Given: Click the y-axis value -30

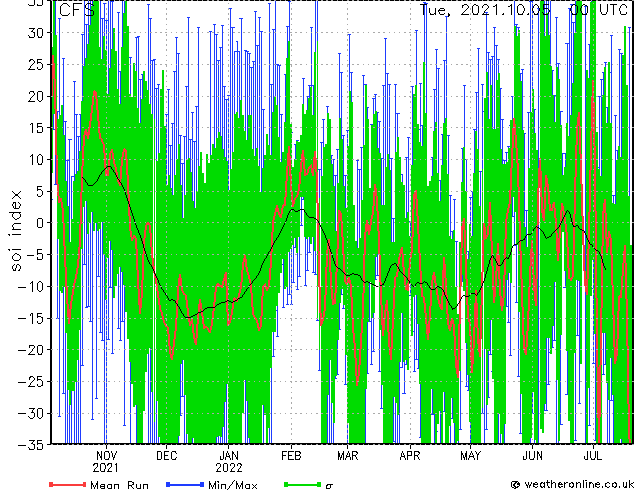Looking at the screenshot, I should pos(31,414).
